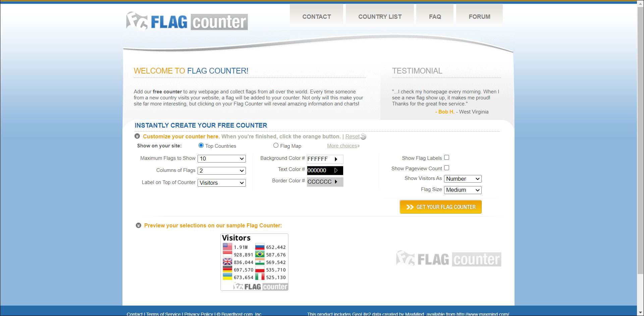
Task: Select the Top Countries radio button
Action: point(201,145)
